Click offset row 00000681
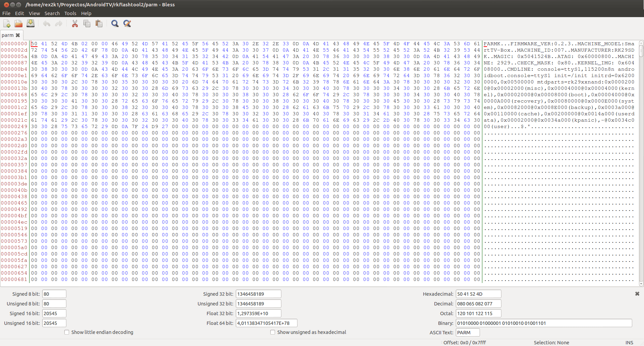Viewport: 644px width, 346px height. click(14, 279)
